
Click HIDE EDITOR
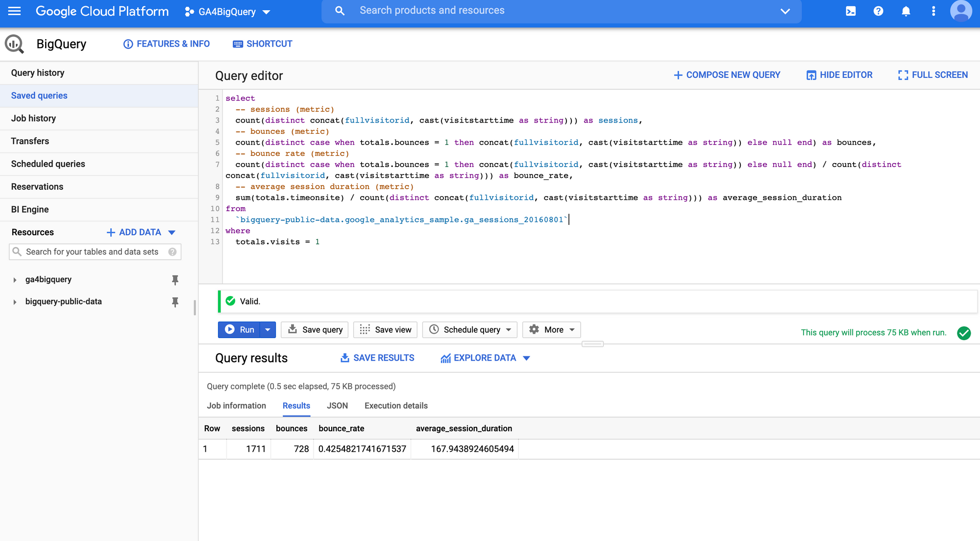click(839, 75)
